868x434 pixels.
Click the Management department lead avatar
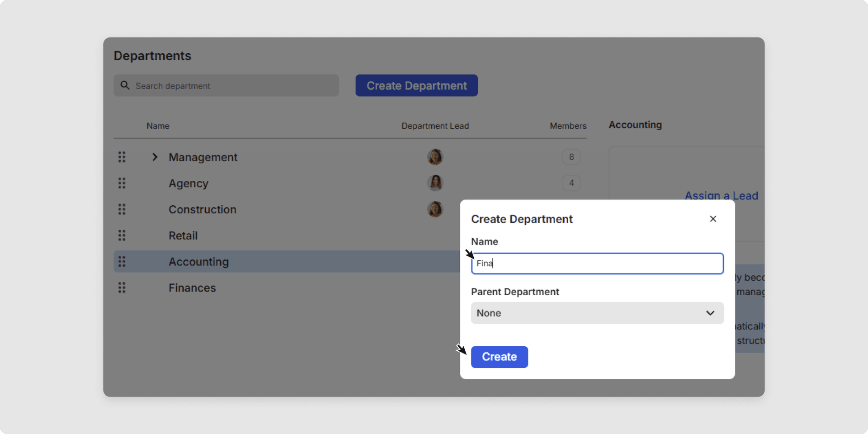tap(435, 157)
